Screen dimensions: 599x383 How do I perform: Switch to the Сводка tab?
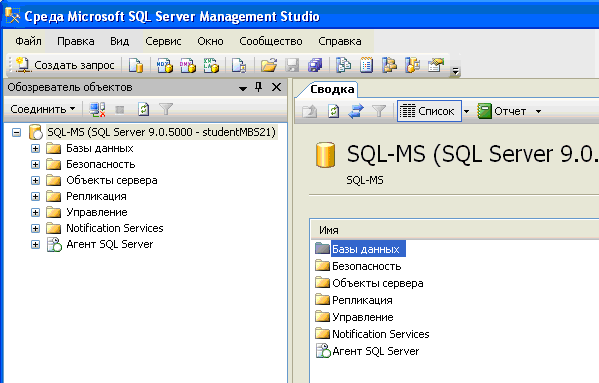(332, 89)
